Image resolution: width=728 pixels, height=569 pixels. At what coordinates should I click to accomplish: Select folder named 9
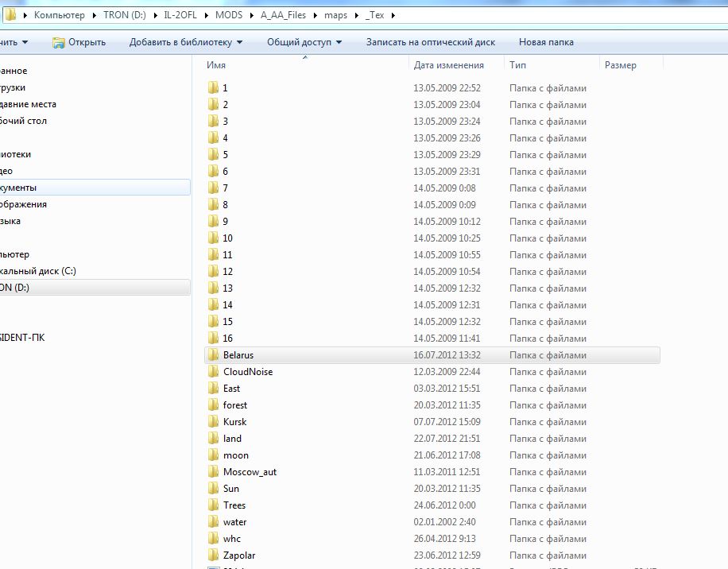click(x=225, y=222)
